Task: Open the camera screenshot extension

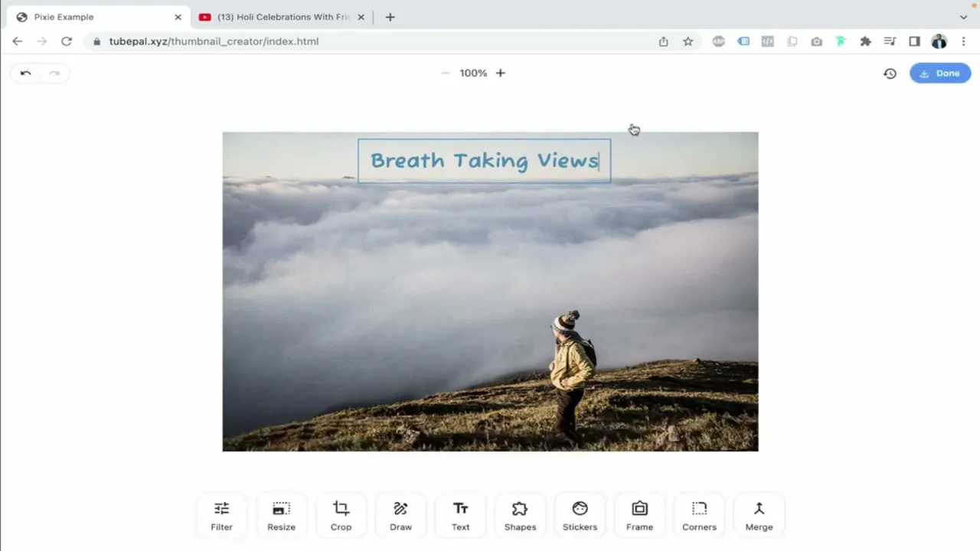Action: coord(816,41)
